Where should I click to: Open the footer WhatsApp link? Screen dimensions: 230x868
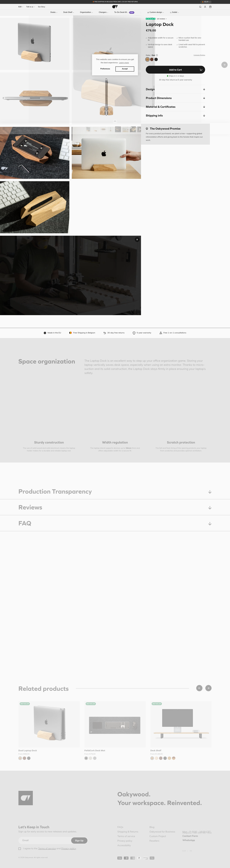[x=189, y=840]
